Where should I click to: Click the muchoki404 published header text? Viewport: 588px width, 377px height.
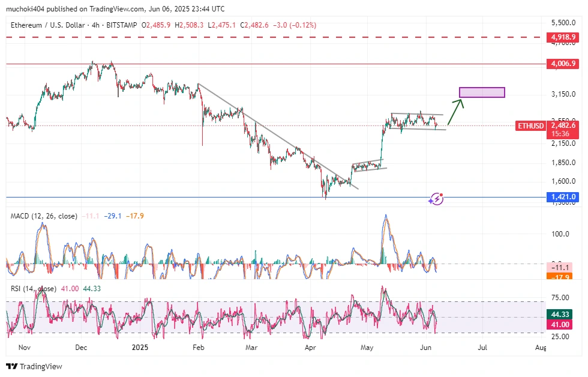115,9
